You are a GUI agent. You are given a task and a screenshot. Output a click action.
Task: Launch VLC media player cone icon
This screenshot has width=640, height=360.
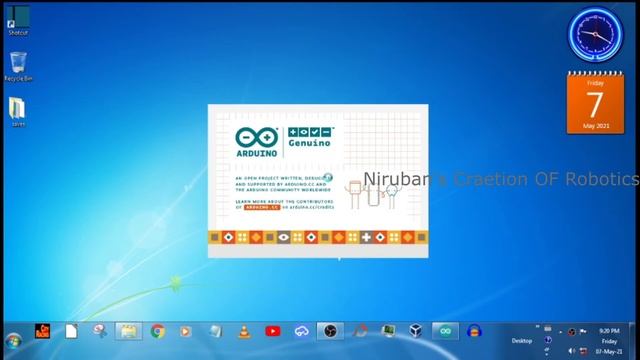244,331
